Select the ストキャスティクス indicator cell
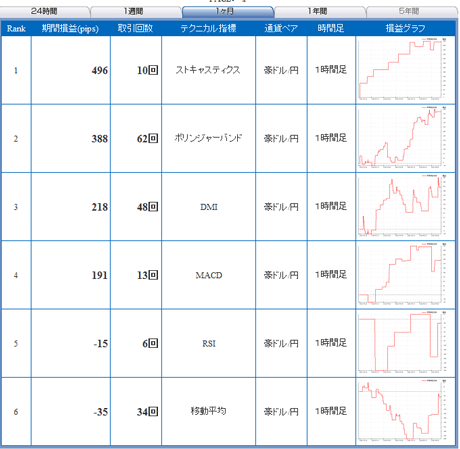 [208, 70]
